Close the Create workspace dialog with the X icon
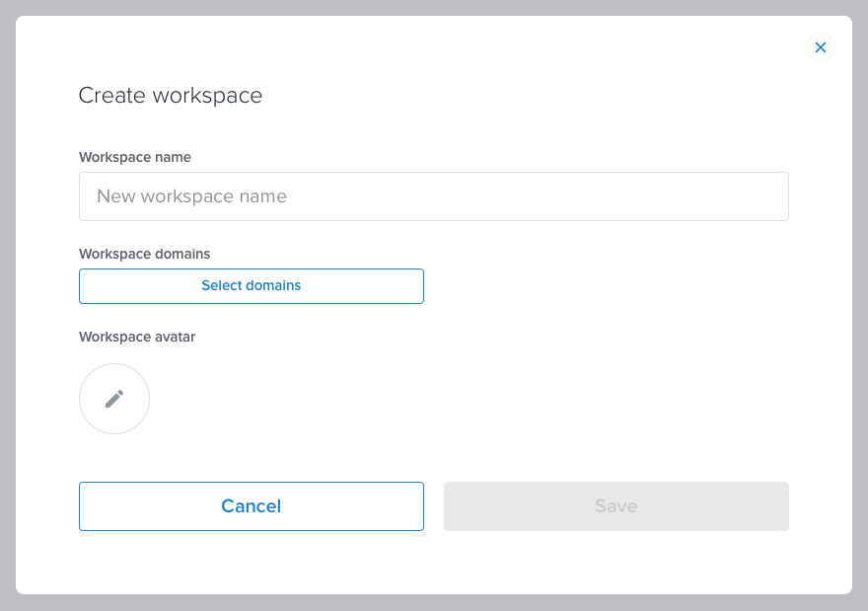Image resolution: width=868 pixels, height=611 pixels. pos(821,47)
